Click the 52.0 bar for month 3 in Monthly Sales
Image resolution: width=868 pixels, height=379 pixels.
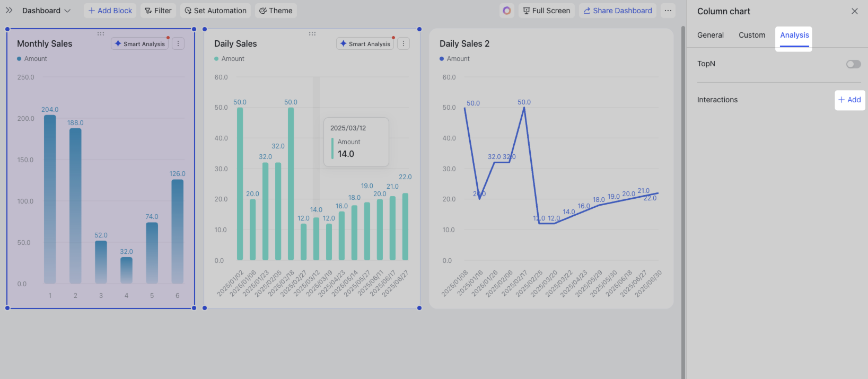point(101,262)
